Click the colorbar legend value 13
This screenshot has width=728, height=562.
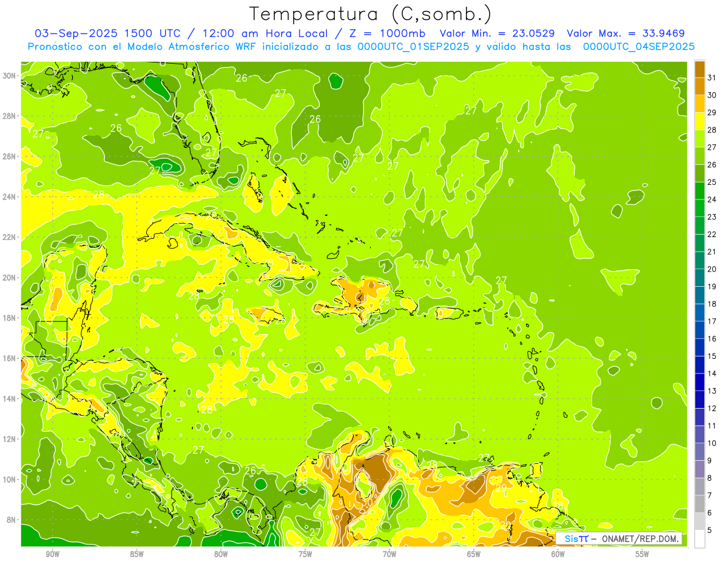coord(712,391)
